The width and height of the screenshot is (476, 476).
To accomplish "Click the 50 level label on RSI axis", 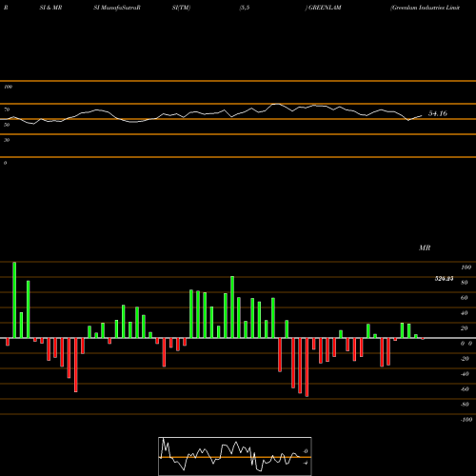I will (x=7, y=125).
